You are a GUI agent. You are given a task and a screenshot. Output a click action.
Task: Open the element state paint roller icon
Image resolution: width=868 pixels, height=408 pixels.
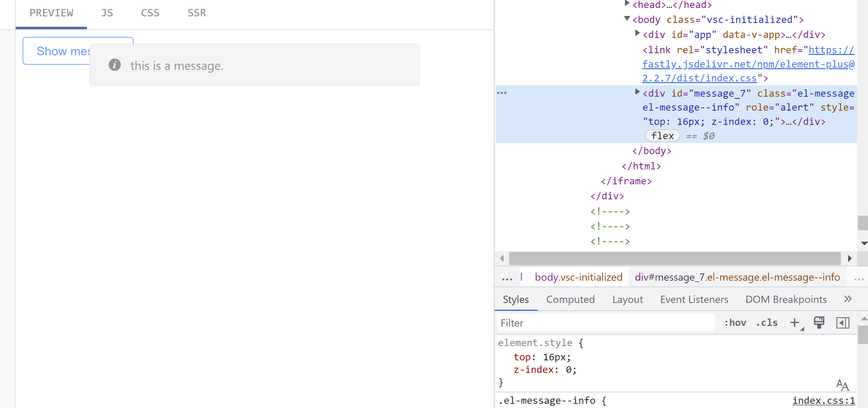(x=819, y=322)
